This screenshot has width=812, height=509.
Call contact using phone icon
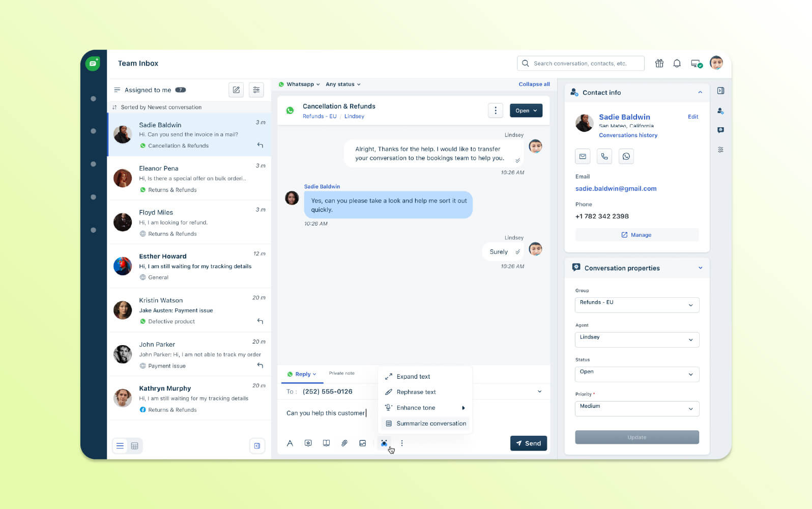point(604,156)
